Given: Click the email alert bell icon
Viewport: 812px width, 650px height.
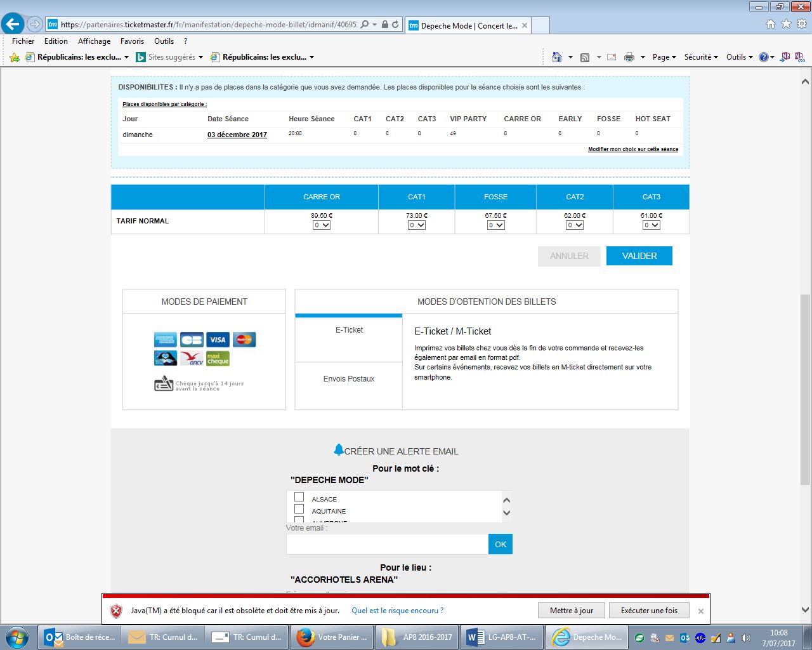Looking at the screenshot, I should pyautogui.click(x=338, y=450).
